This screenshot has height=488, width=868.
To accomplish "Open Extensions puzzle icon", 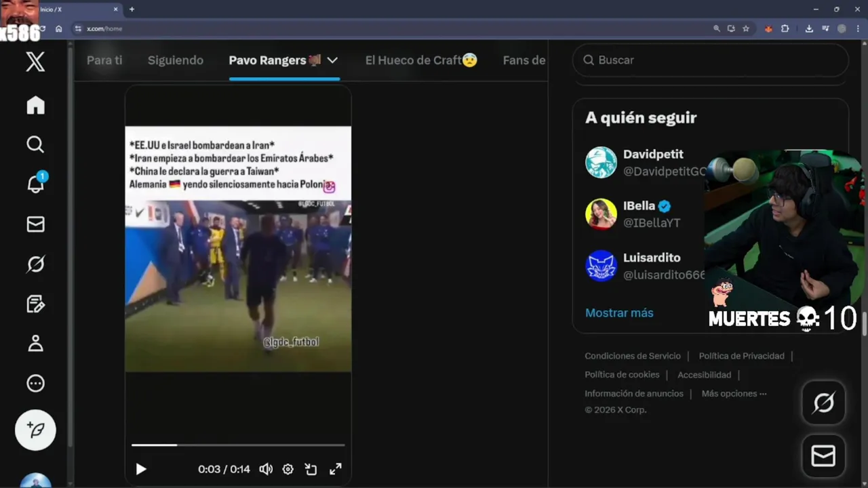I will (x=785, y=28).
